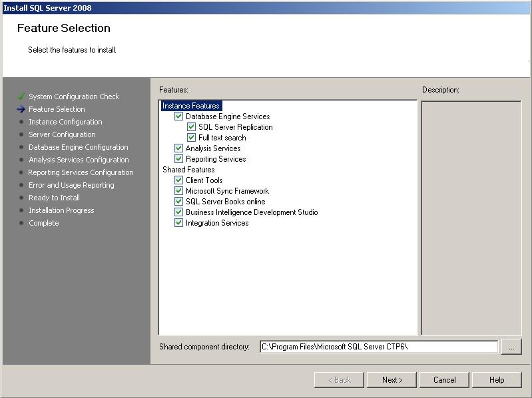Image resolution: width=532 pixels, height=398 pixels.
Task: Select the Integration Services label
Action: [x=217, y=223]
